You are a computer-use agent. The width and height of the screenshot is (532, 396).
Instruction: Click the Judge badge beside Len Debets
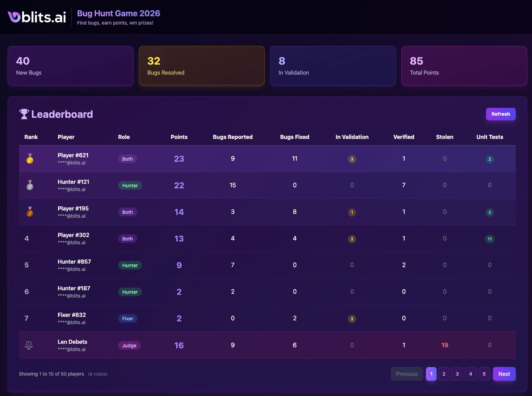(129, 345)
